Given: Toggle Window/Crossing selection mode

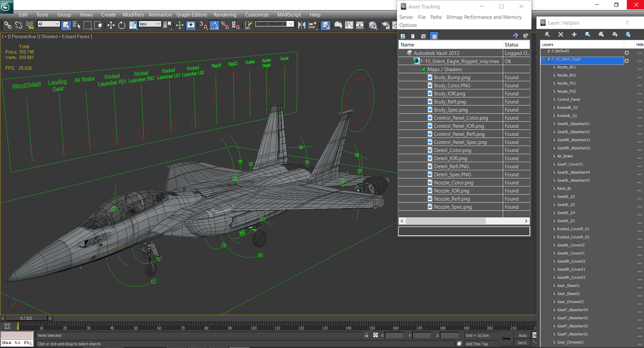Looking at the screenshot, I should coord(98,25).
